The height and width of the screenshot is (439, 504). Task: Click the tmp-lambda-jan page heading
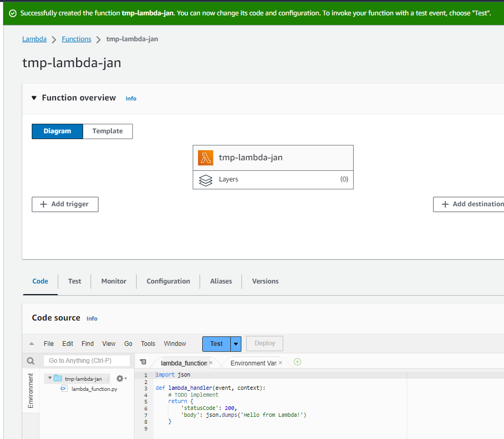point(71,62)
